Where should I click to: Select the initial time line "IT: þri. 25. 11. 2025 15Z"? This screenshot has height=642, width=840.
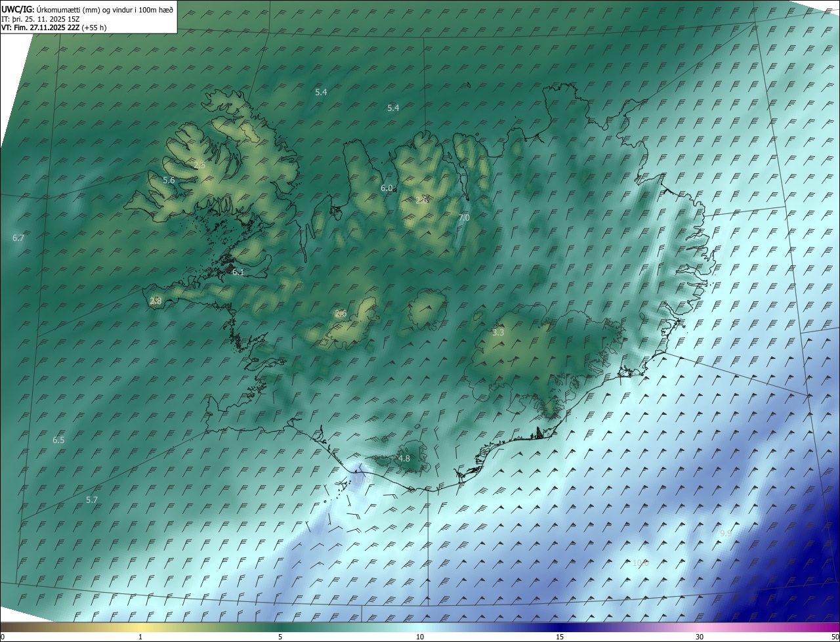pyautogui.click(x=41, y=18)
